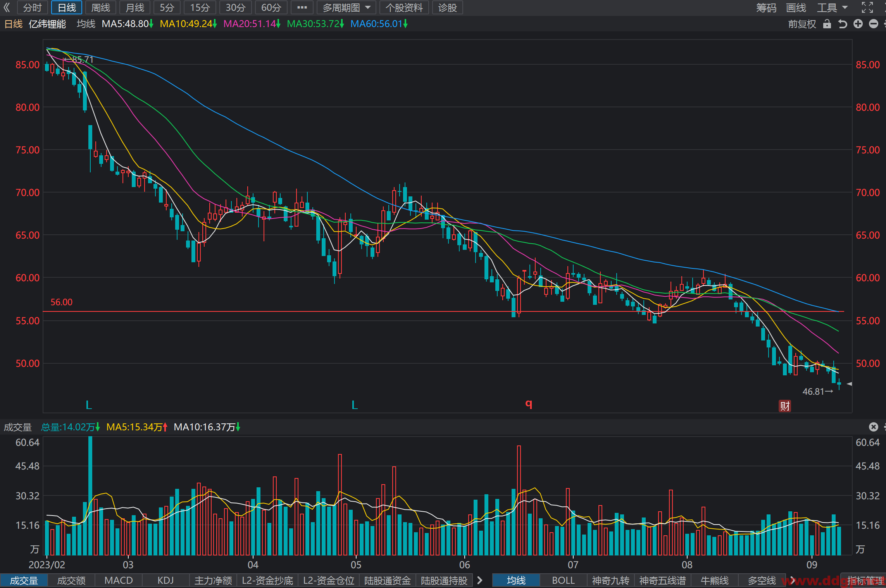The height and width of the screenshot is (588, 886).
Task: Click the 56.00 horizontal price line
Action: coord(443,311)
